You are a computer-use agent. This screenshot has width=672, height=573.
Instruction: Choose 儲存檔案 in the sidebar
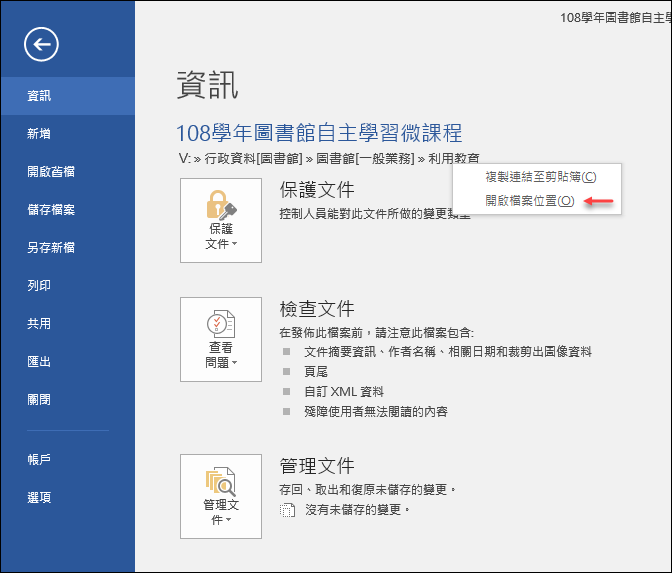68,210
